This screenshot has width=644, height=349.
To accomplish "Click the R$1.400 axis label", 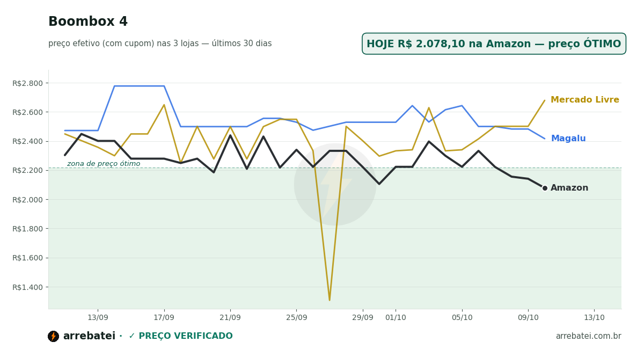I will [x=27, y=287].
